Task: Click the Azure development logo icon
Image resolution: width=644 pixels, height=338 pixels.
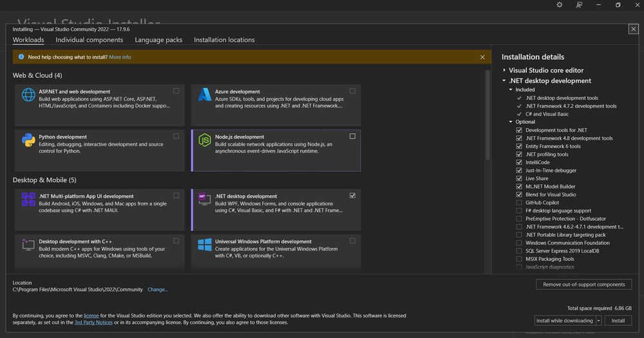Action: pyautogui.click(x=204, y=95)
